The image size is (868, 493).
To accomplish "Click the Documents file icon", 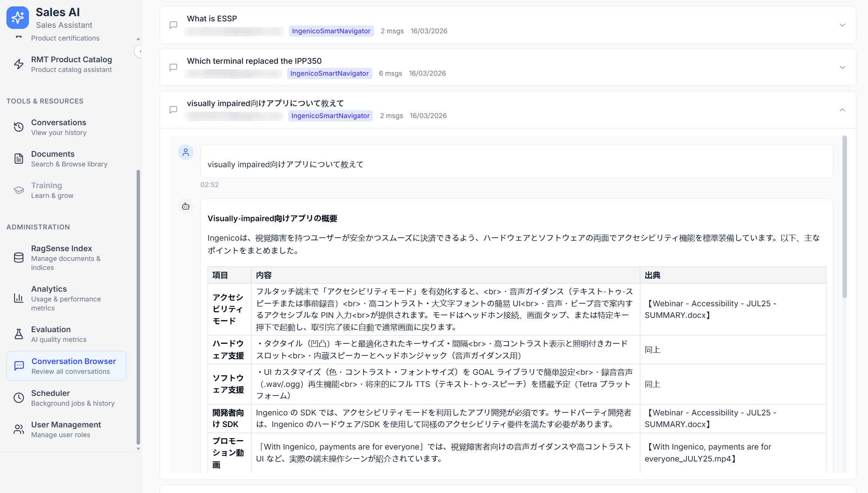I will (19, 159).
